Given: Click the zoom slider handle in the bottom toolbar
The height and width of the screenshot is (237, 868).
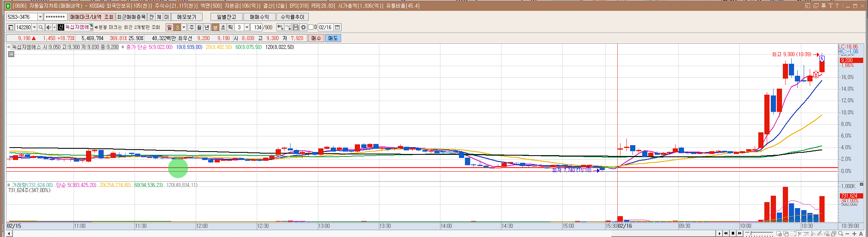Looking at the screenshot, I should click(751, 233).
